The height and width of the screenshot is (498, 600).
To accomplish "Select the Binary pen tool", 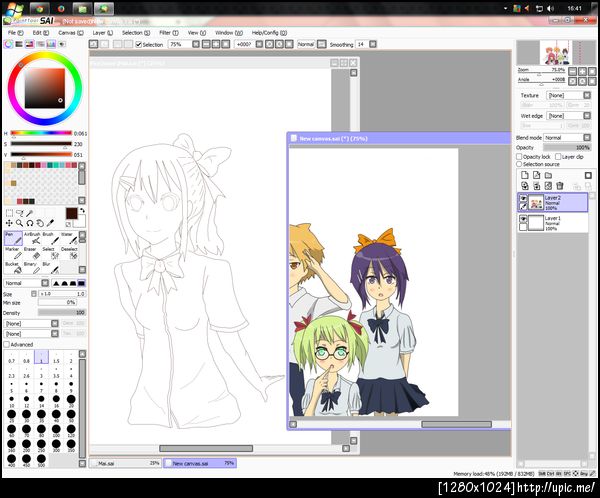I will [x=33, y=268].
